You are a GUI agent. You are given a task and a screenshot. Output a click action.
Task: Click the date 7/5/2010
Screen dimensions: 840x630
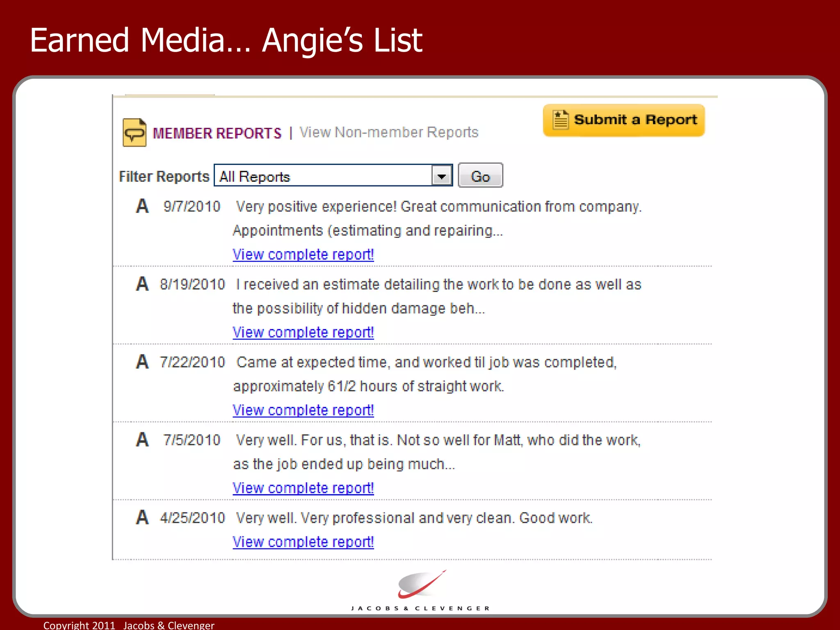pos(192,440)
